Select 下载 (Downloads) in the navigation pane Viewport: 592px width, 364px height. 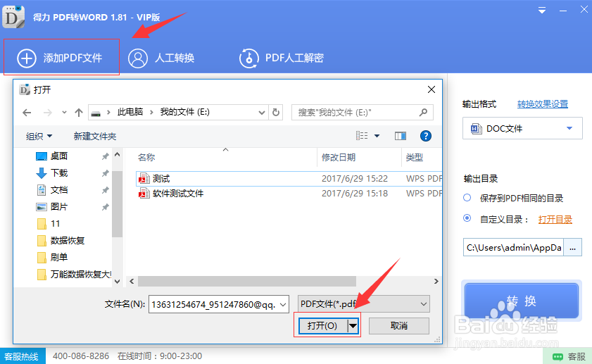[59, 173]
